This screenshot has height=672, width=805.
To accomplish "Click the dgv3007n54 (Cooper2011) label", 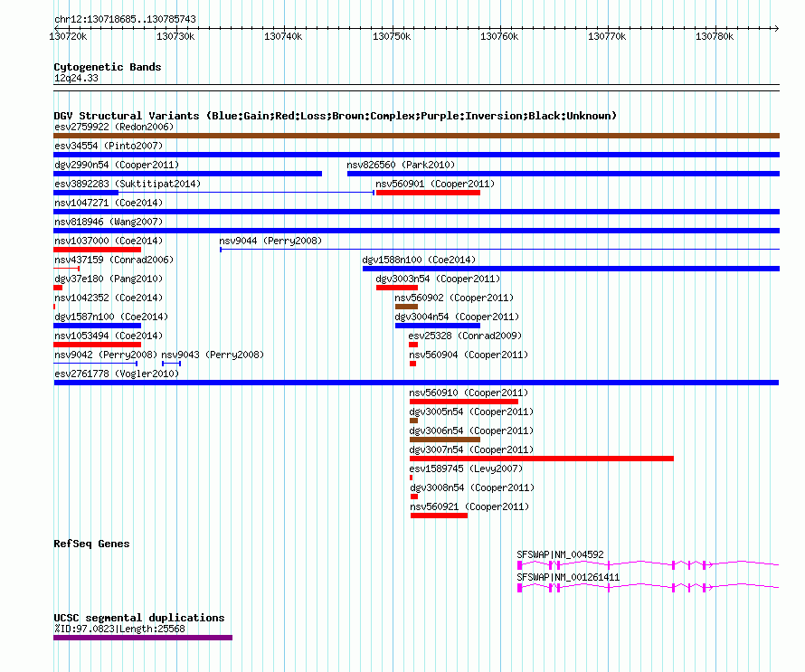I will click(x=471, y=450).
